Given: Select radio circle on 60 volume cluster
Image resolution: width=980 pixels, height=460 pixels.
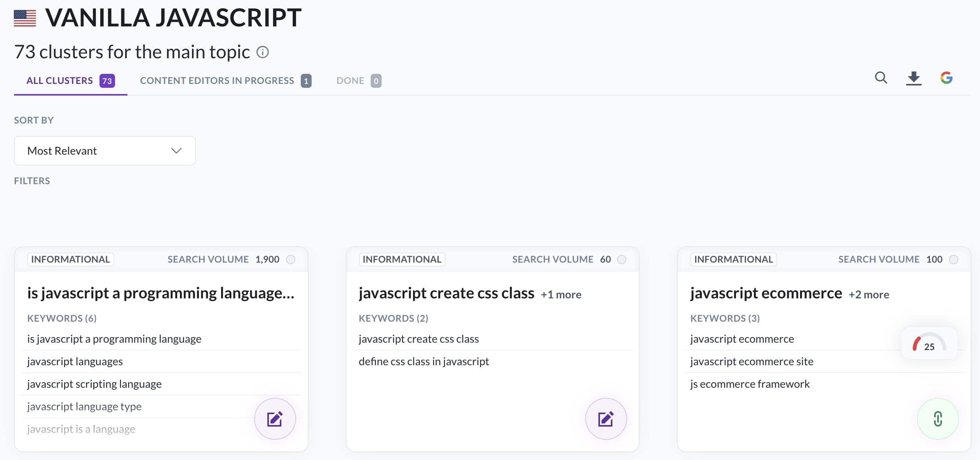Looking at the screenshot, I should [622, 260].
